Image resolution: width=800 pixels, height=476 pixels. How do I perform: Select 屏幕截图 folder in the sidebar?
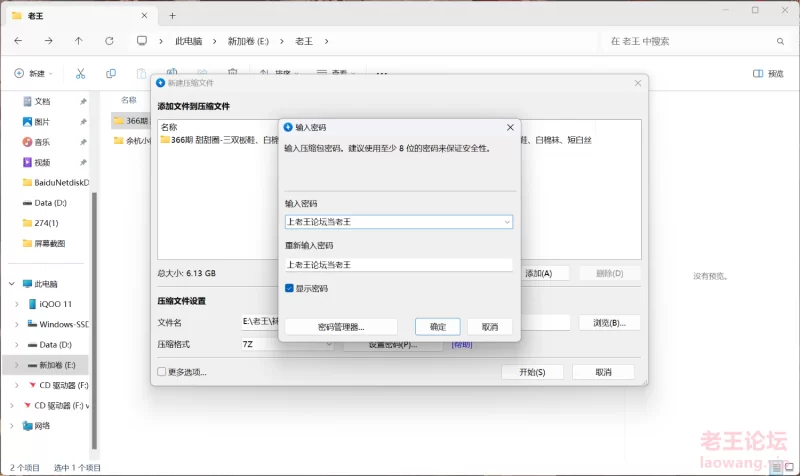pos(49,243)
